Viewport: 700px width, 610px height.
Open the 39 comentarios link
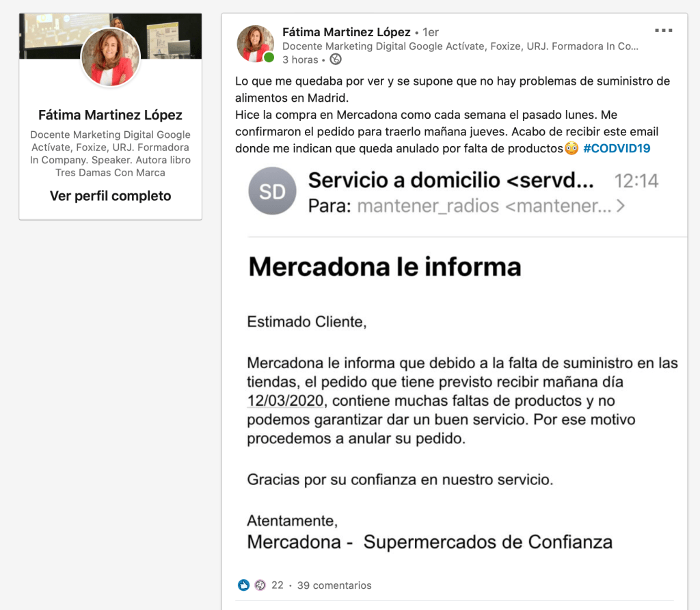point(334,585)
